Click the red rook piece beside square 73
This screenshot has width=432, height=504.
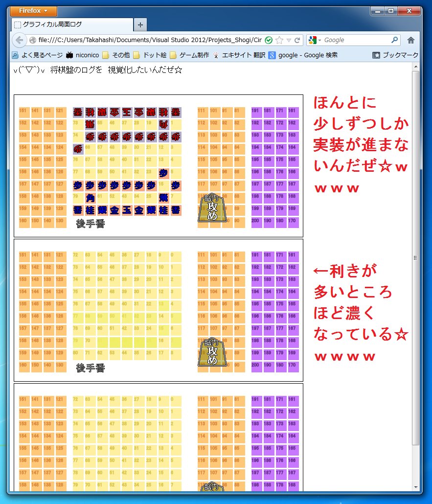[x=91, y=124]
